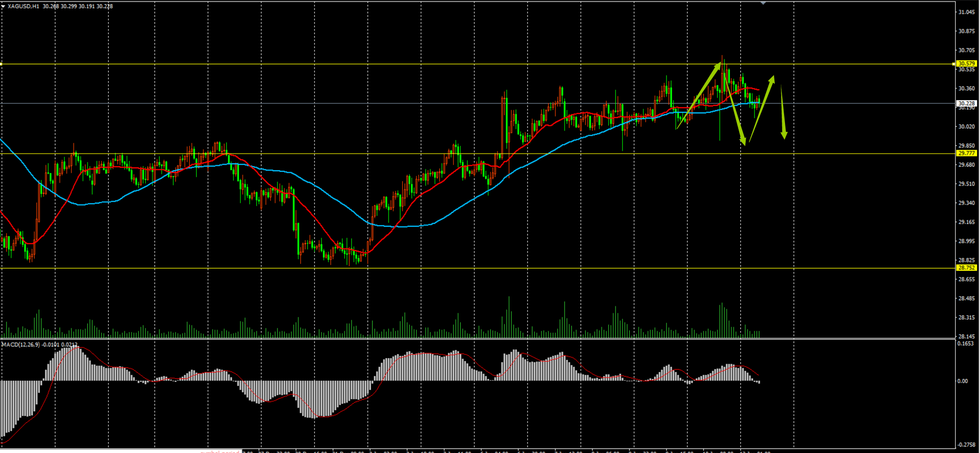This screenshot has width=980, height=453.
Task: Click the MACD scale value 0.00
Action: [962, 381]
